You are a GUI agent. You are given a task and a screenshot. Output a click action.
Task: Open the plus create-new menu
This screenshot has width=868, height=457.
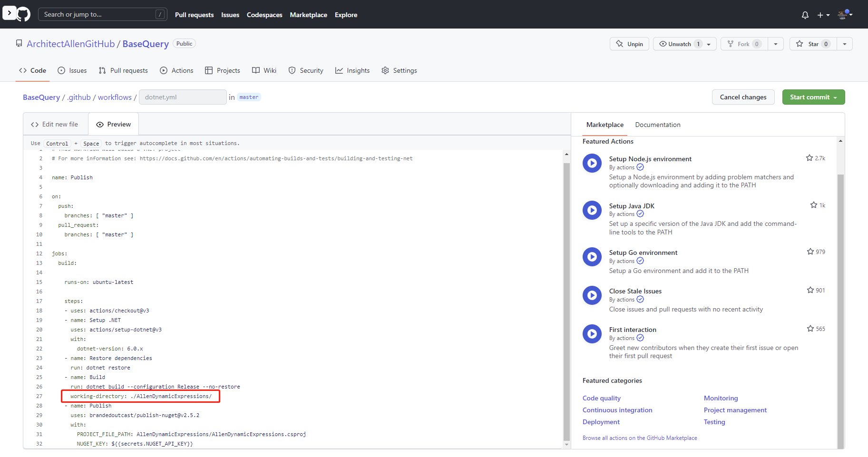[x=823, y=15]
